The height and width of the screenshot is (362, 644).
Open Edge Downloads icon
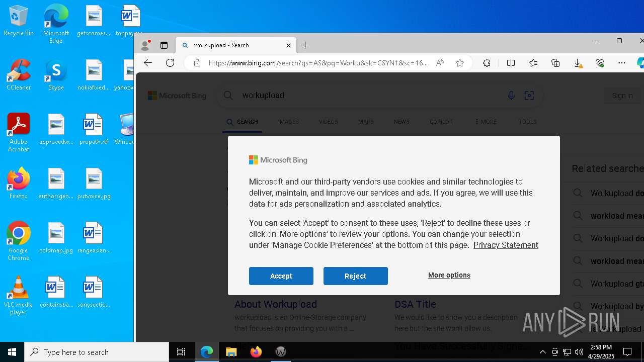(x=578, y=63)
